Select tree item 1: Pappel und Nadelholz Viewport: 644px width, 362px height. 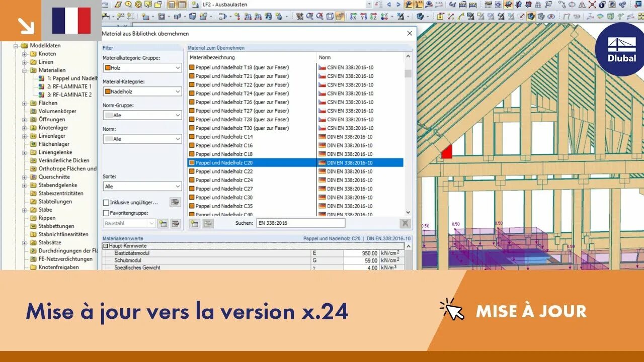(72, 78)
